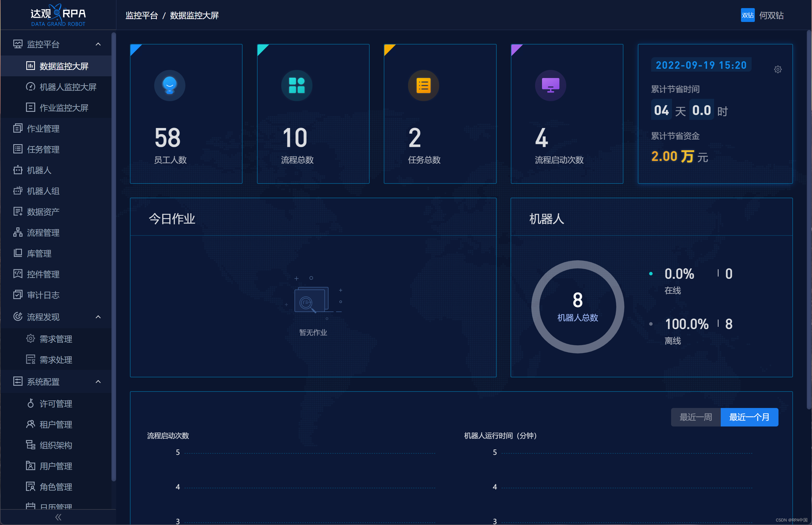Switch chart range to 最近一周

coord(696,417)
